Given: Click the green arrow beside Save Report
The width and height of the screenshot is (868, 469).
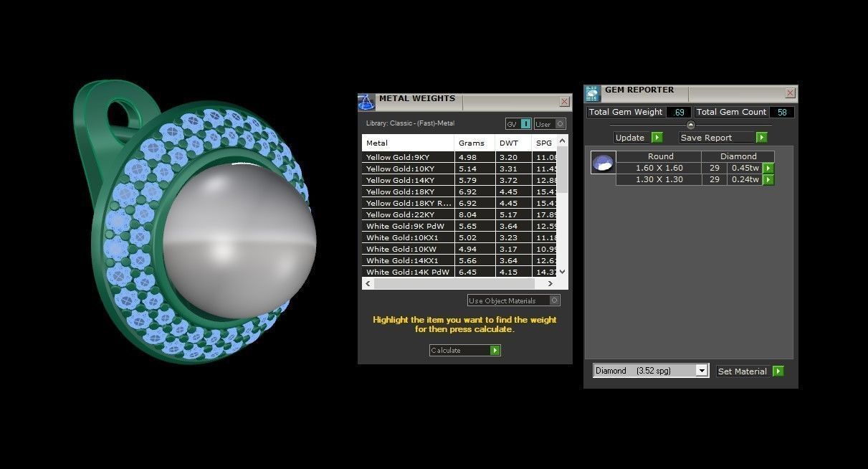Looking at the screenshot, I should tap(761, 137).
